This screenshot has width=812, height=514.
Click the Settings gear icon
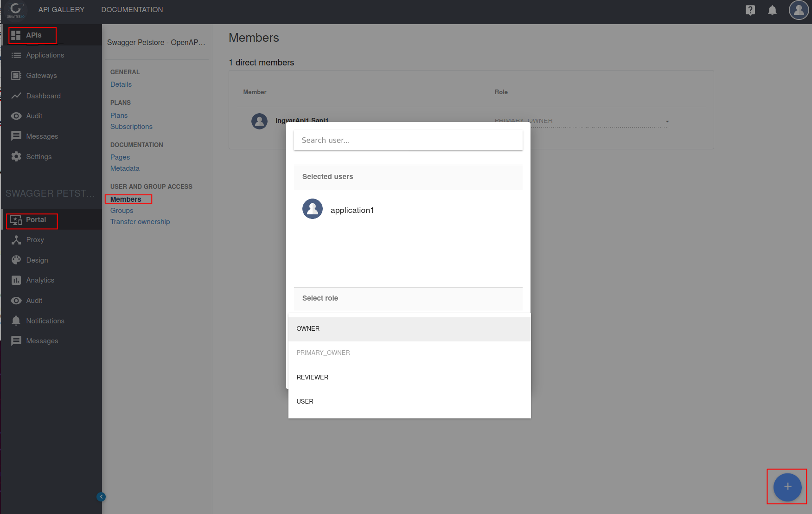coord(16,157)
